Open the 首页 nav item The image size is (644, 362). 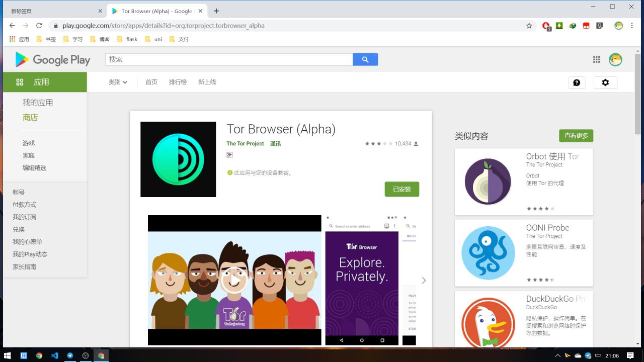[151, 82]
